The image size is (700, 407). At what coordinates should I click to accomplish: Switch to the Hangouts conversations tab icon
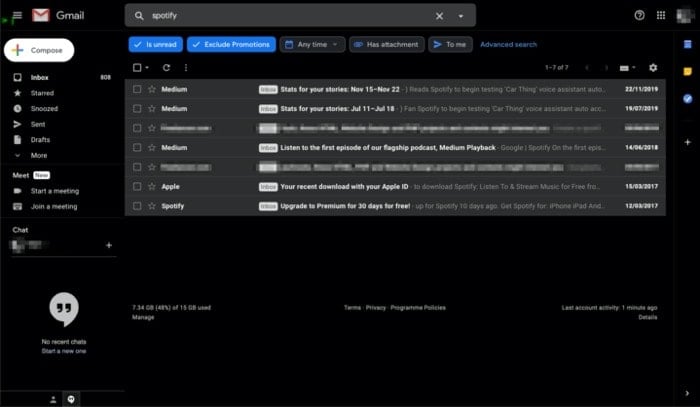[x=71, y=399]
